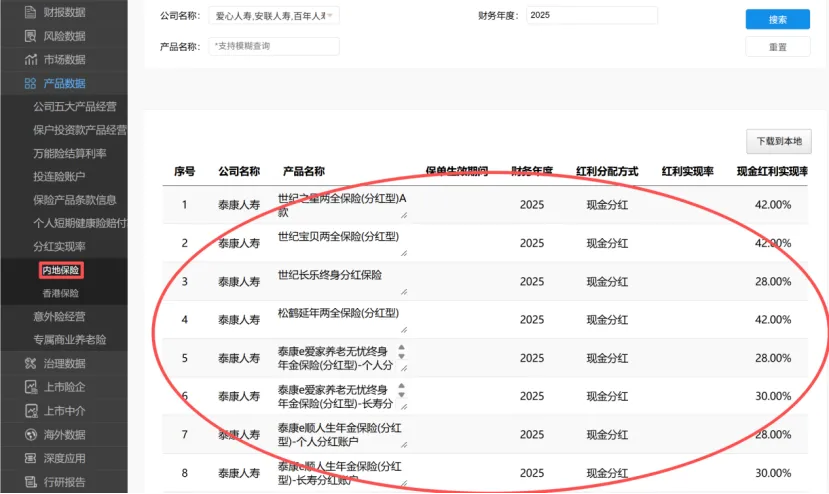Click the 重置 button
This screenshot has width=829, height=494.
tap(777, 47)
